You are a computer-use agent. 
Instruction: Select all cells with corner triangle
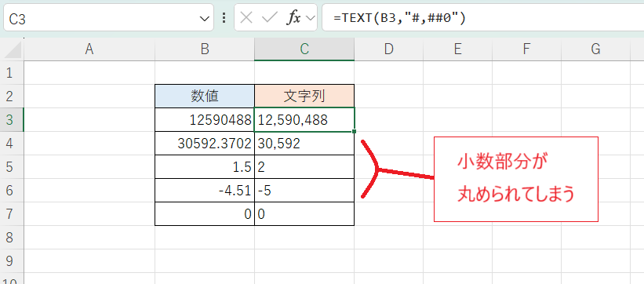tap(13, 49)
